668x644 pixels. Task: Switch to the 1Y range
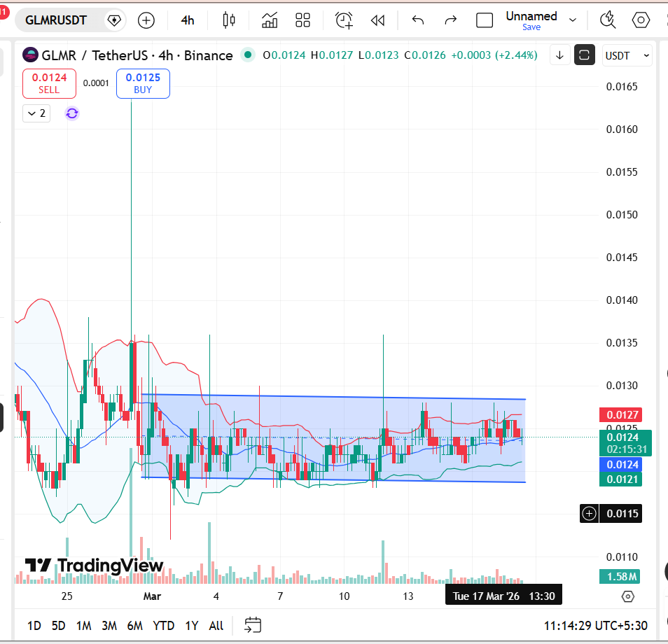click(x=191, y=625)
